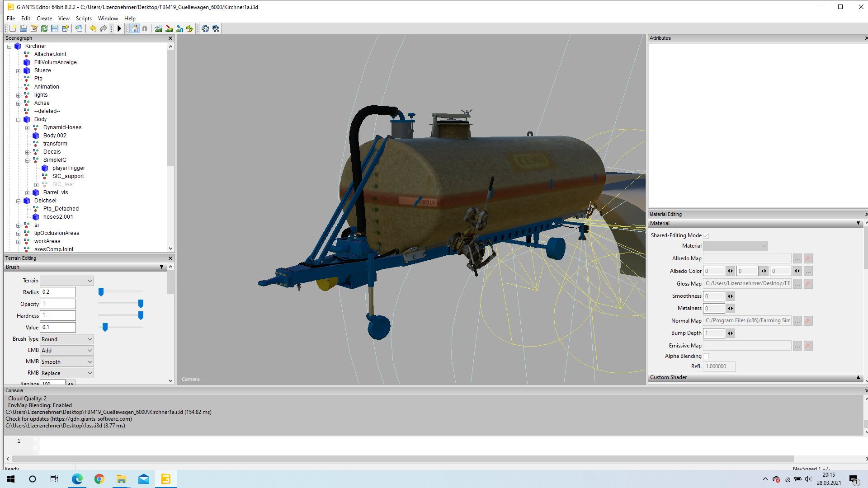The height and width of the screenshot is (488, 868).
Task: Click the Save floppy disk icon
Action: (x=55, y=28)
